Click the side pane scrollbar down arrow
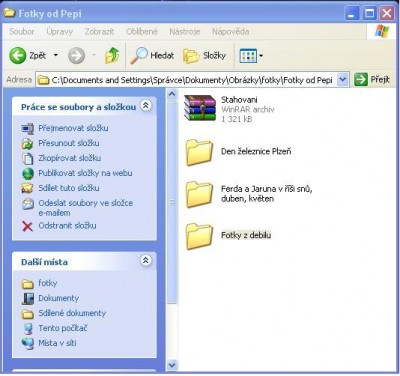This screenshot has height=376, width=400. (x=172, y=365)
